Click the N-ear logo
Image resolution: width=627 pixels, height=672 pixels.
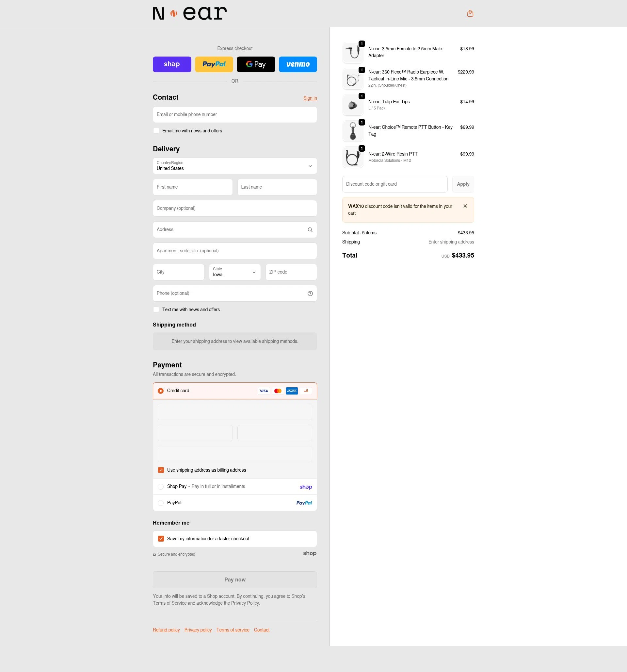[x=189, y=13]
